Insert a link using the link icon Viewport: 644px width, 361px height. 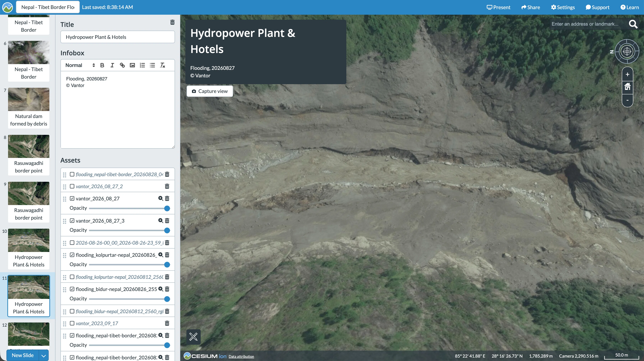[x=122, y=65]
